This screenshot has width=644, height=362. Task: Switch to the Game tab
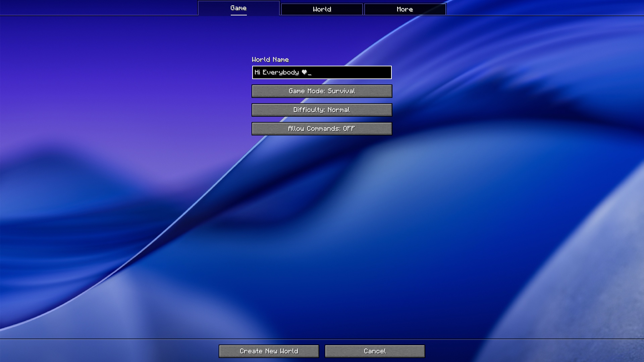238,8
